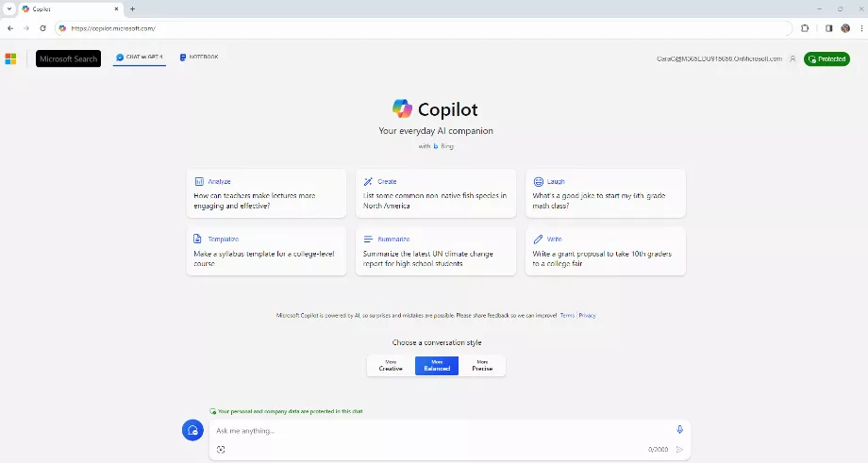Activate the microphone voice input icon
This screenshot has width=868, height=463.
click(x=680, y=430)
